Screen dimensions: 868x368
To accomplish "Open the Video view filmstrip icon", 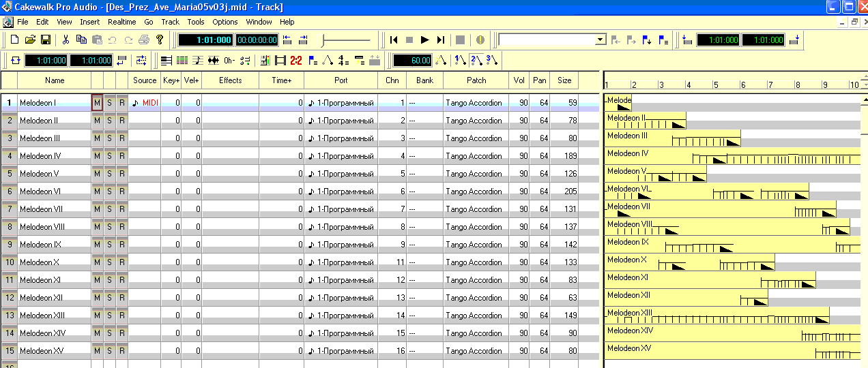I will pos(280,61).
